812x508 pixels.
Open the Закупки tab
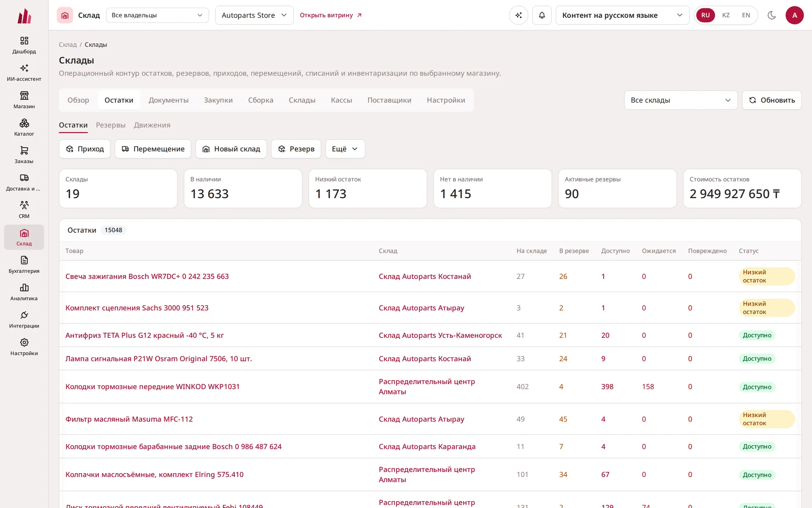click(x=218, y=100)
